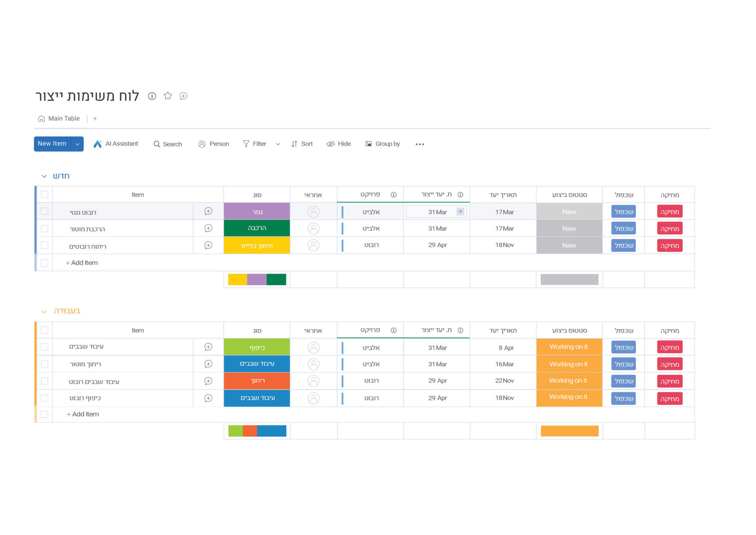
Task: Switch to Main Table view tab
Action: coord(59,119)
